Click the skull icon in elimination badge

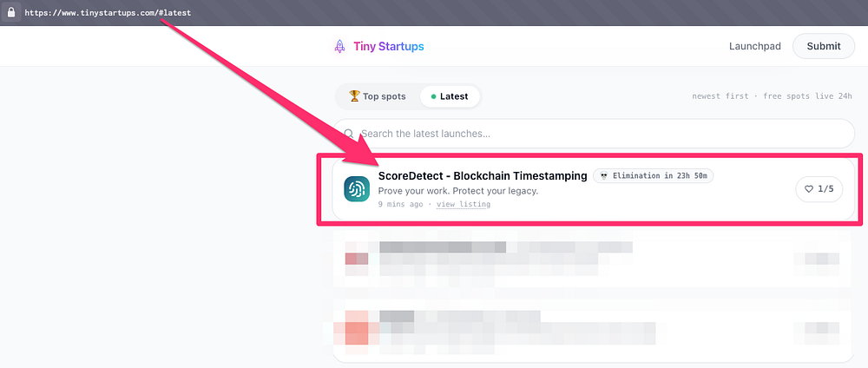pos(604,176)
